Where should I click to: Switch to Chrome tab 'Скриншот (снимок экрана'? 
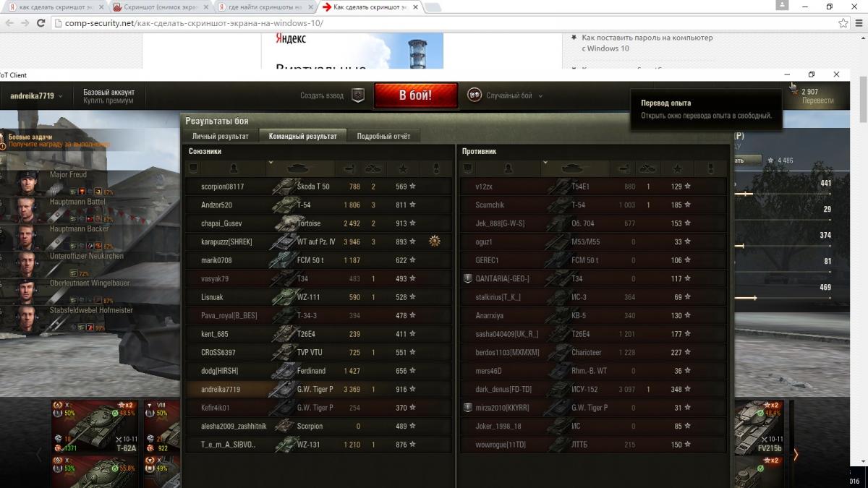[160, 7]
